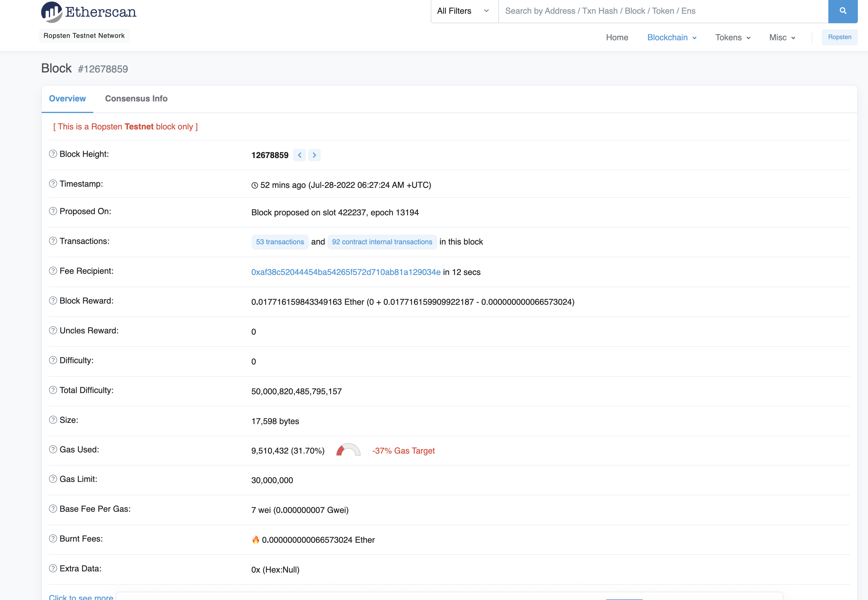Click the -37% Gas Target text

(403, 450)
